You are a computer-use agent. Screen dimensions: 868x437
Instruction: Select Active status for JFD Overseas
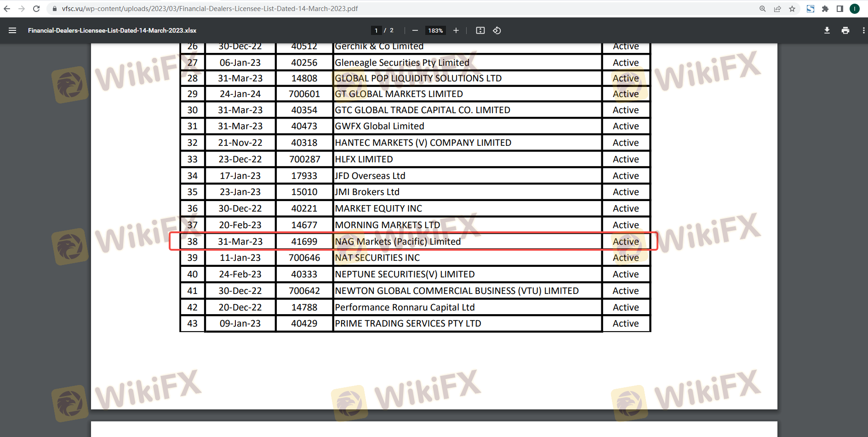coord(626,176)
